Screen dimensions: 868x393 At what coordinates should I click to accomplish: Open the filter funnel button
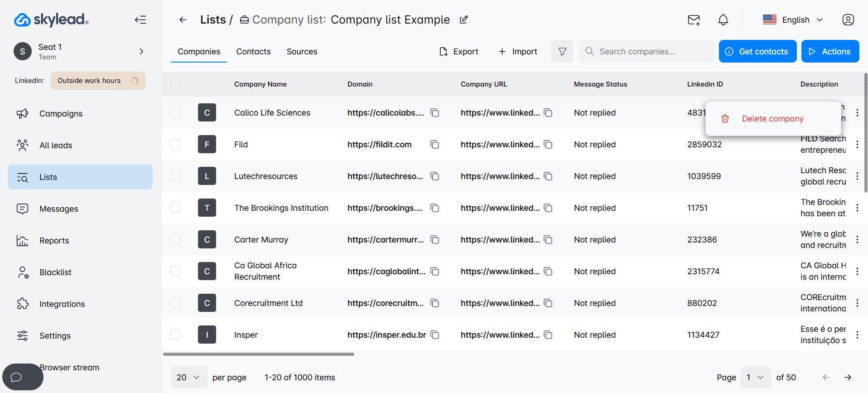562,51
